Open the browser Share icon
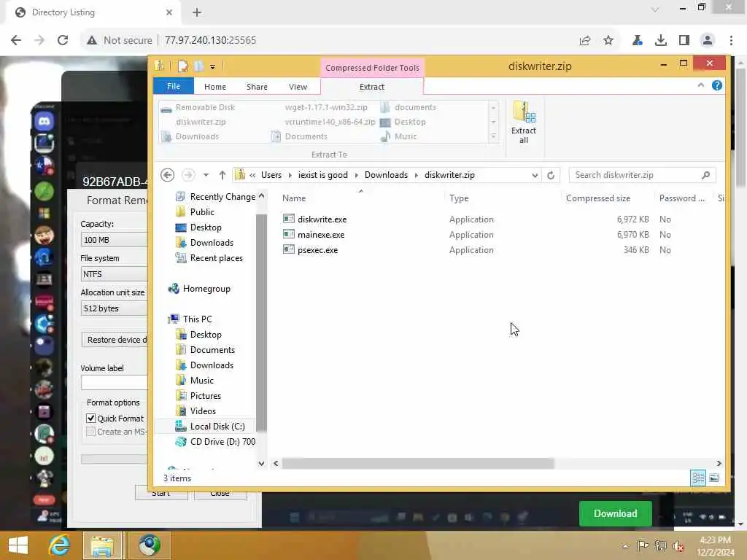 585,40
